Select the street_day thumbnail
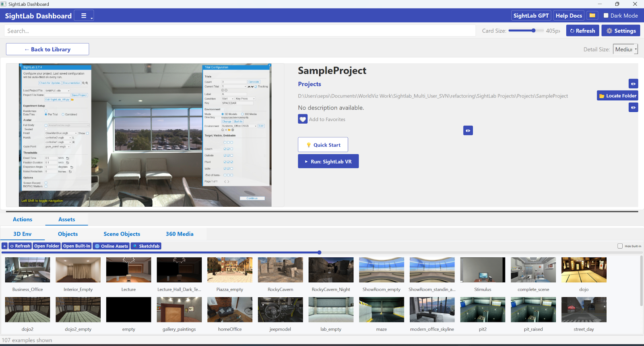The width and height of the screenshot is (644, 346). click(x=584, y=310)
